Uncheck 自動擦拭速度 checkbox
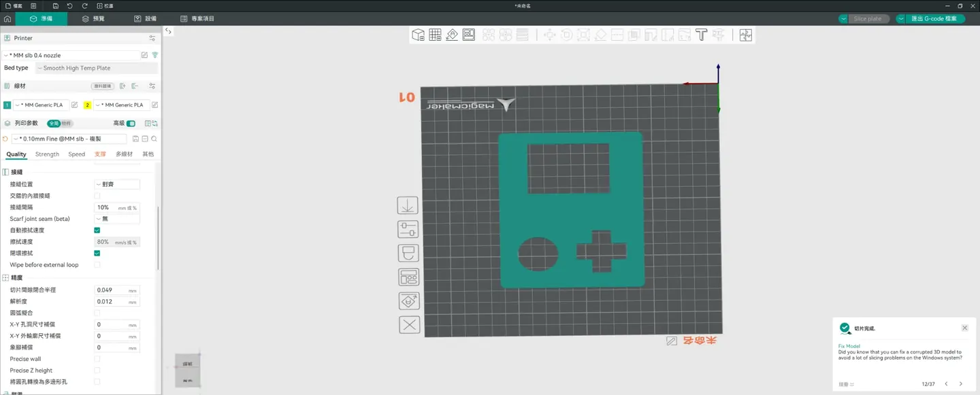Image resolution: width=980 pixels, height=395 pixels. coord(97,230)
